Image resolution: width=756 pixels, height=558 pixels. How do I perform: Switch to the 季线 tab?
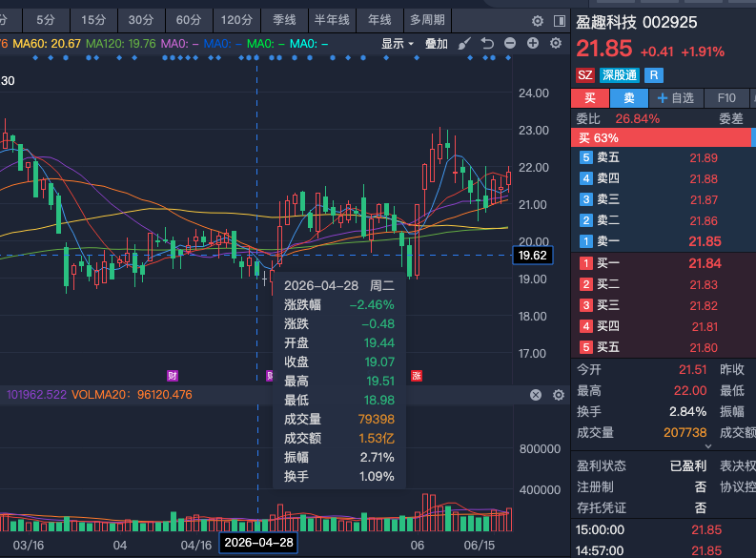(284, 20)
